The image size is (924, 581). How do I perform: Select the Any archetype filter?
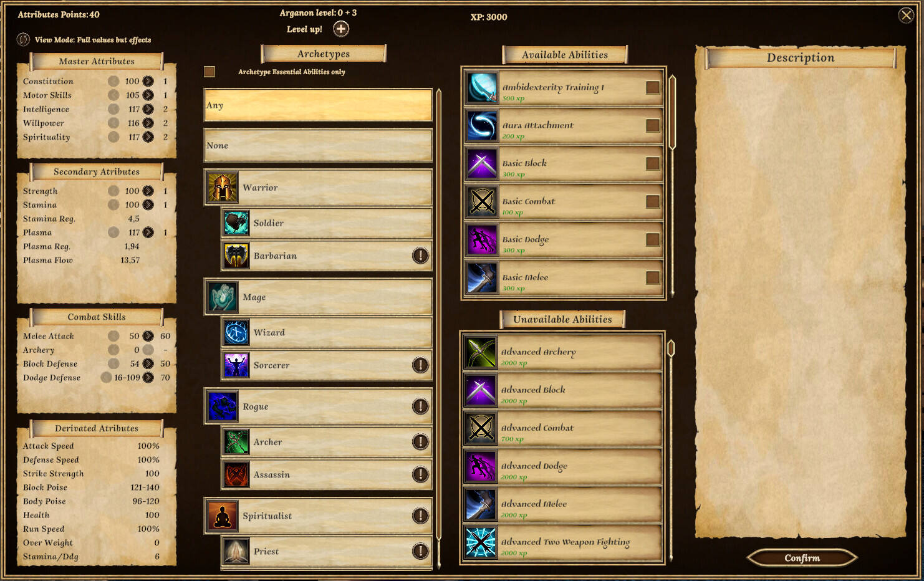click(x=318, y=105)
